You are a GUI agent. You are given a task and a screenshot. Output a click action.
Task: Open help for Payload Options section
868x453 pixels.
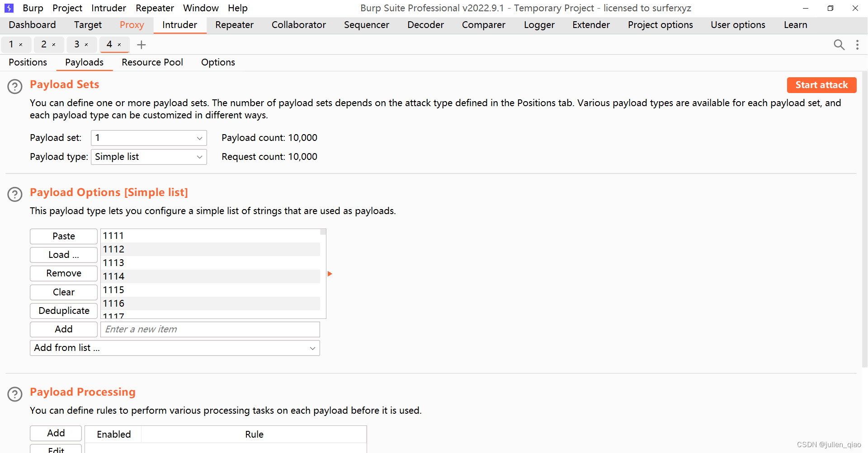click(x=15, y=194)
